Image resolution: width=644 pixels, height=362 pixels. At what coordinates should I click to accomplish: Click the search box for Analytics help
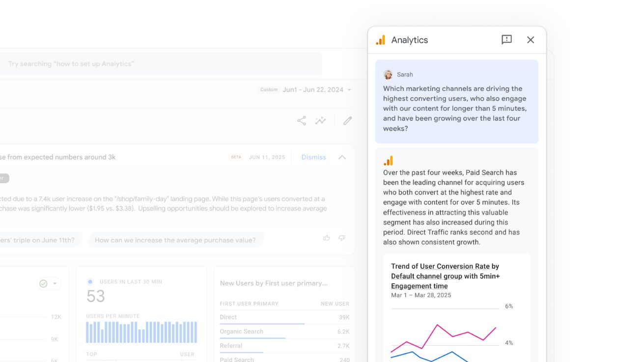tap(161, 64)
